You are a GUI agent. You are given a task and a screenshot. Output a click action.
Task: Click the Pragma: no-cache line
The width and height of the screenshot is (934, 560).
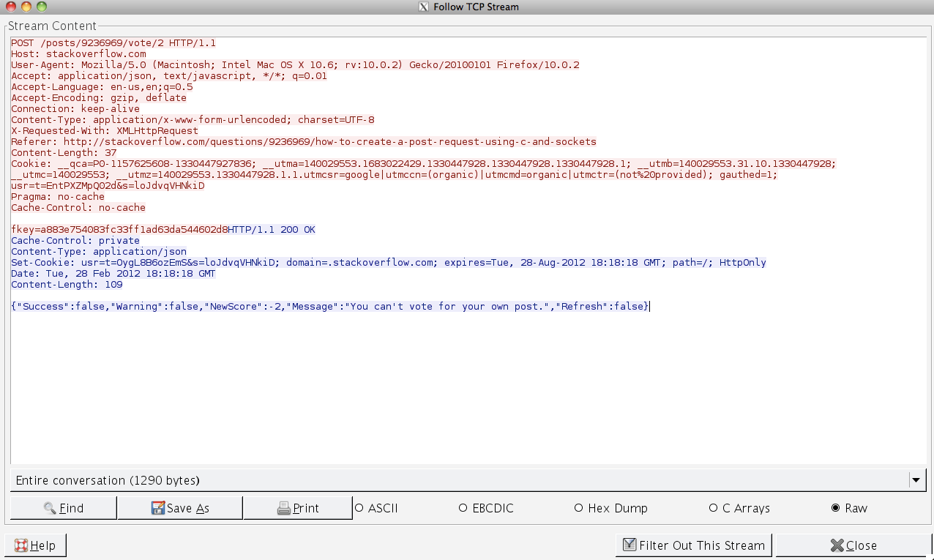pos(58,197)
